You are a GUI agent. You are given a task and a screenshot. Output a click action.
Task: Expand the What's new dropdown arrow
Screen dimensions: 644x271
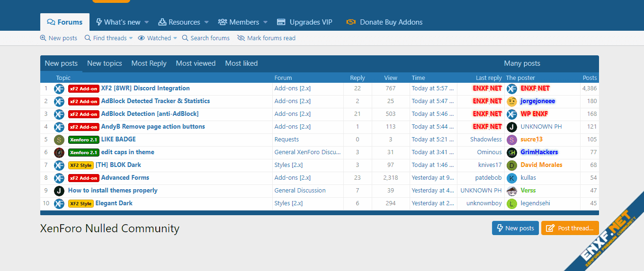coord(147,22)
